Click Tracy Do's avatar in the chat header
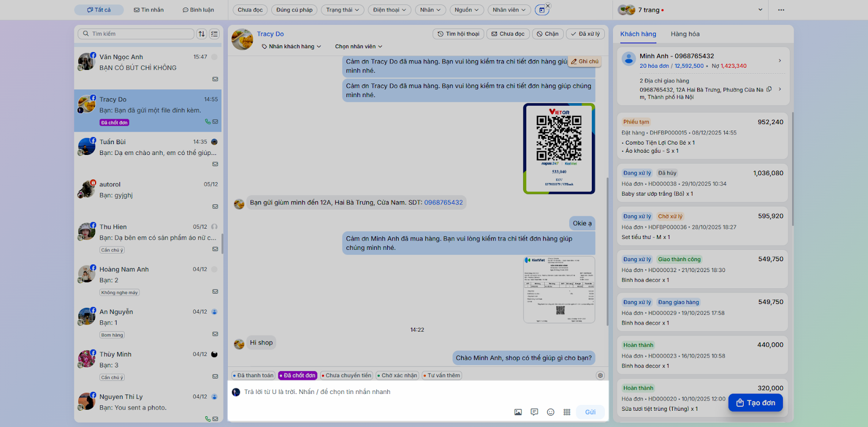 (242, 40)
